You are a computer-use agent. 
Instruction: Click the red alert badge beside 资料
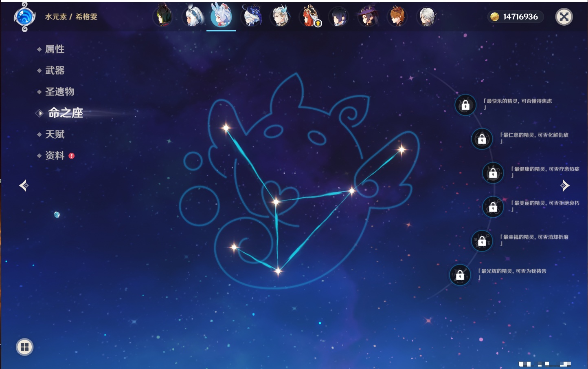(72, 156)
